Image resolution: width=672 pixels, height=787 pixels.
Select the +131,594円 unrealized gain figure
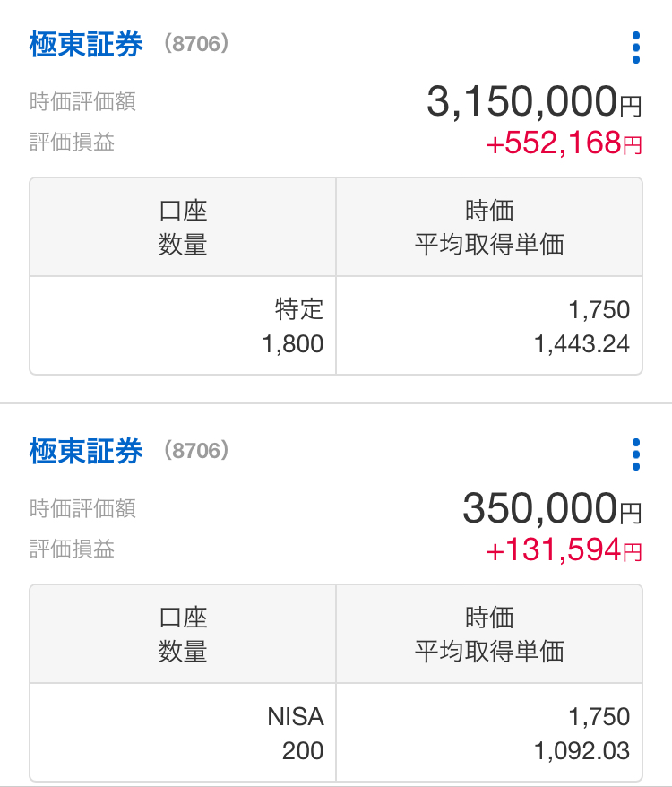point(564,549)
